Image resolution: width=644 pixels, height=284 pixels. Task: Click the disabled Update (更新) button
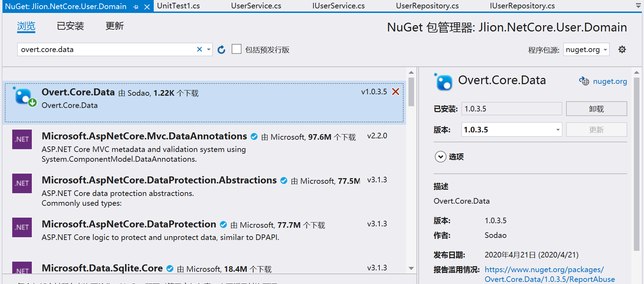596,130
